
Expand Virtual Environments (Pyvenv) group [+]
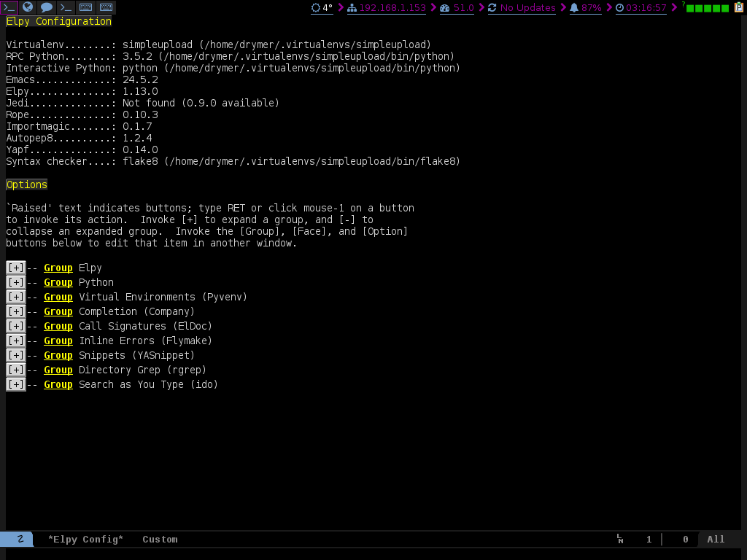point(16,297)
